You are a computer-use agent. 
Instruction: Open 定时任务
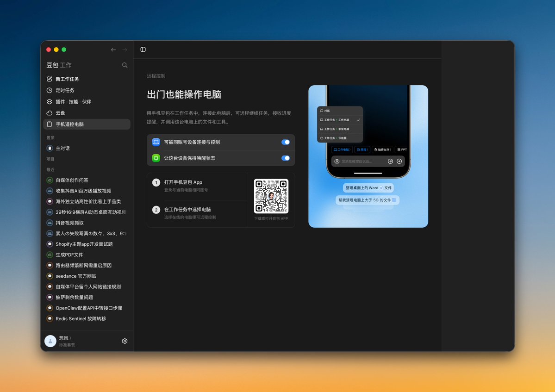coord(87,90)
